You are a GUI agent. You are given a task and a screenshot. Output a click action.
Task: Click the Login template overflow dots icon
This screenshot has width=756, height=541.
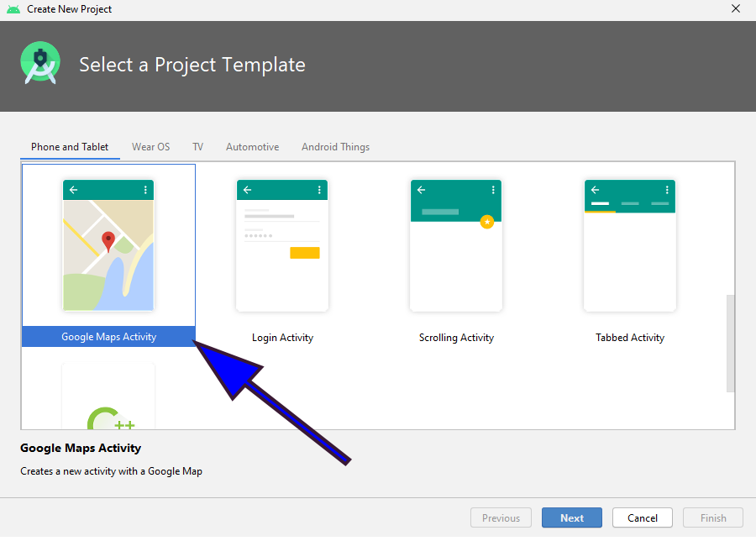click(x=319, y=190)
